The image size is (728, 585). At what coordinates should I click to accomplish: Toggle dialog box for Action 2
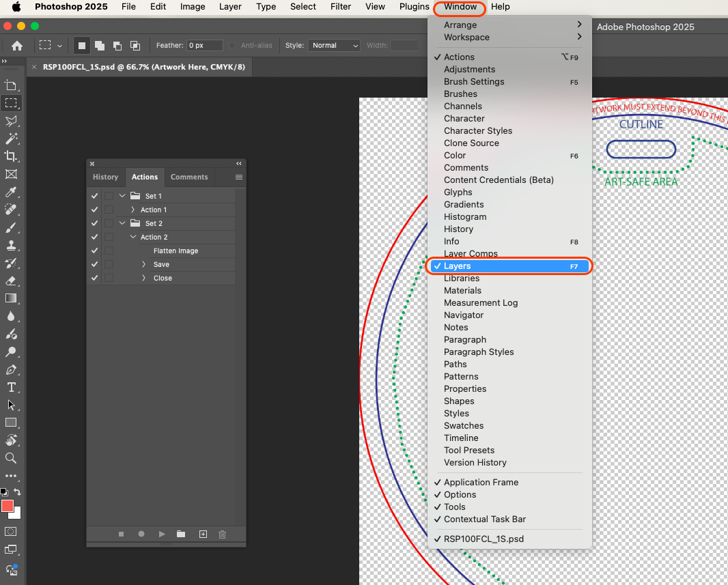click(109, 237)
